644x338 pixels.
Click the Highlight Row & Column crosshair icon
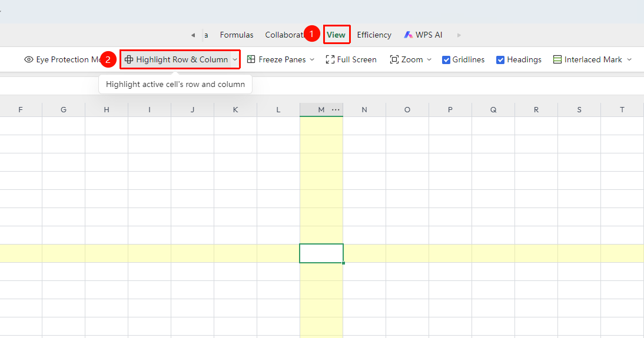click(x=129, y=59)
